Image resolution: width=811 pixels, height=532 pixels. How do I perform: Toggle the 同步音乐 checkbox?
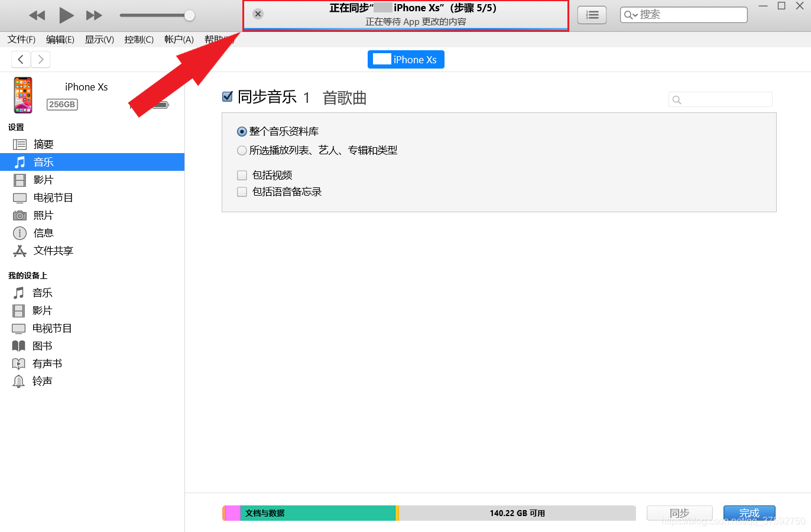tap(228, 96)
